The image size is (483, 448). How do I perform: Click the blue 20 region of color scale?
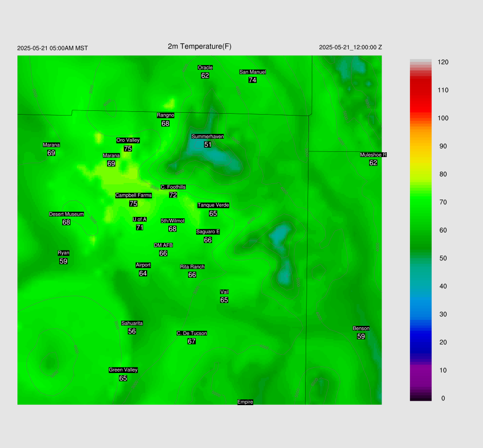click(420, 342)
